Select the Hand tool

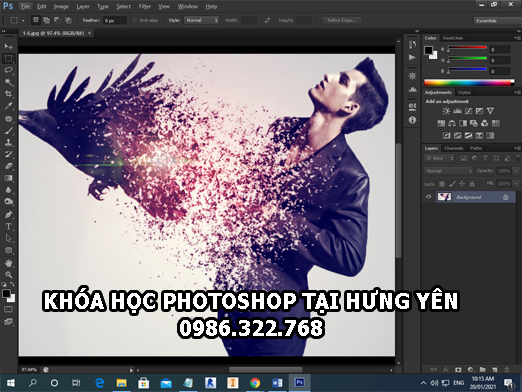point(9,263)
